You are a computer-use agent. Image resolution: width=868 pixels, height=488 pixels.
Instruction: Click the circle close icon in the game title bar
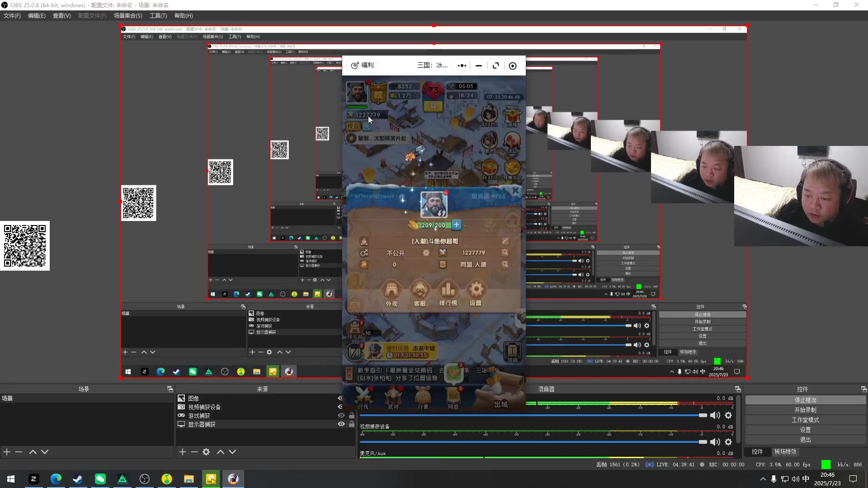pyautogui.click(x=513, y=66)
